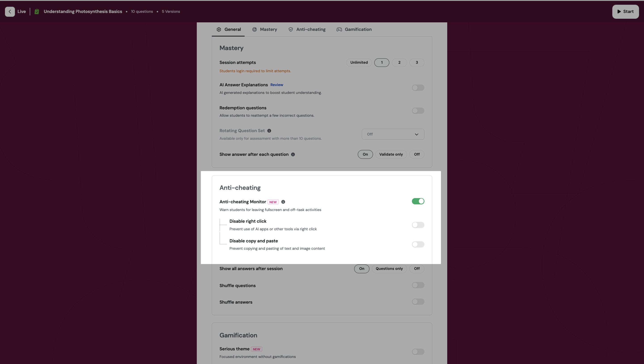The width and height of the screenshot is (644, 364).
Task: Click the green quiz clipboard icon
Action: 37,11
